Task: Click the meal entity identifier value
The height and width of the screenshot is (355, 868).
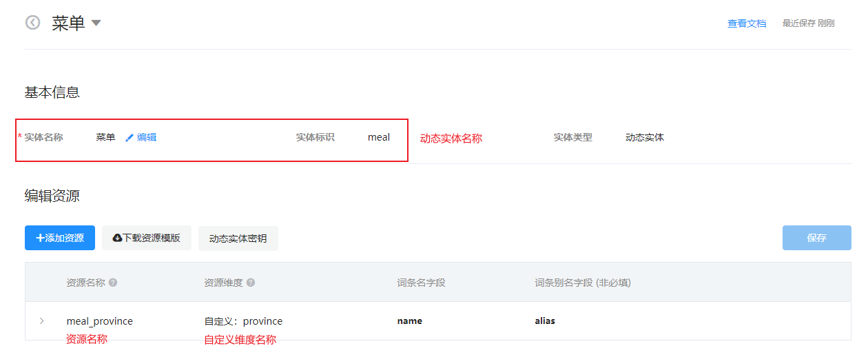Action: click(379, 137)
